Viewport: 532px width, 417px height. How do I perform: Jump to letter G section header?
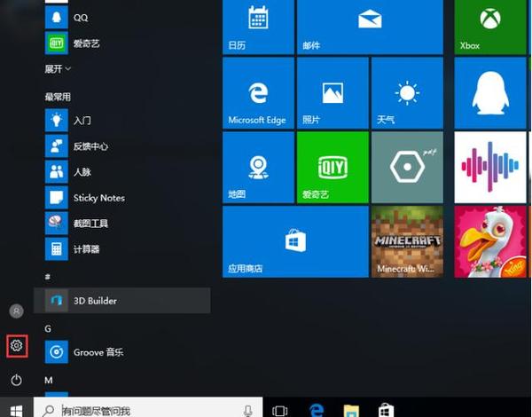tap(49, 328)
